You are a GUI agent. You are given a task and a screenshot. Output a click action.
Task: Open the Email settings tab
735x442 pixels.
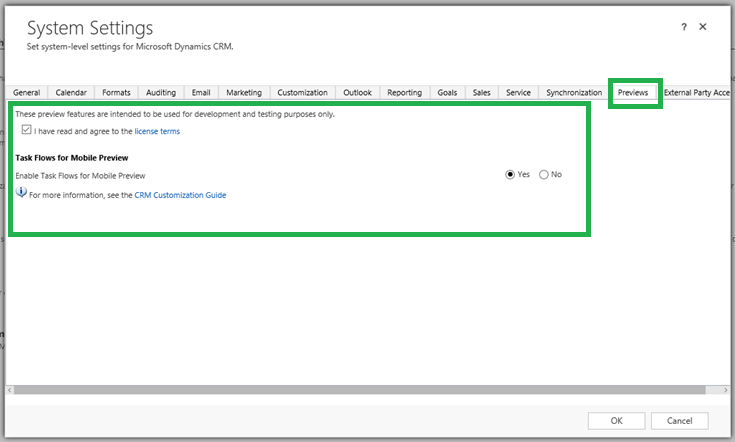pos(201,93)
